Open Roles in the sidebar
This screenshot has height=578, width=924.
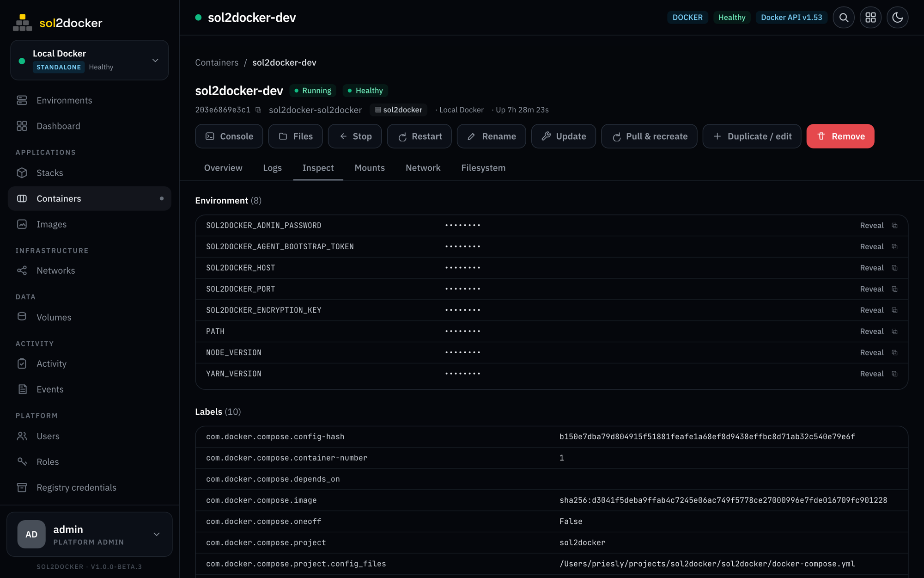point(90,462)
